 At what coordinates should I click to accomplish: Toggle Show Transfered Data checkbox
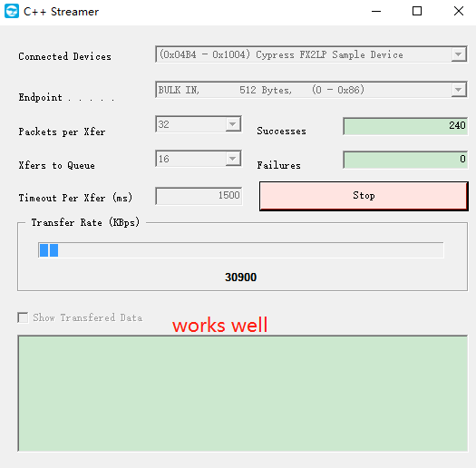(23, 317)
